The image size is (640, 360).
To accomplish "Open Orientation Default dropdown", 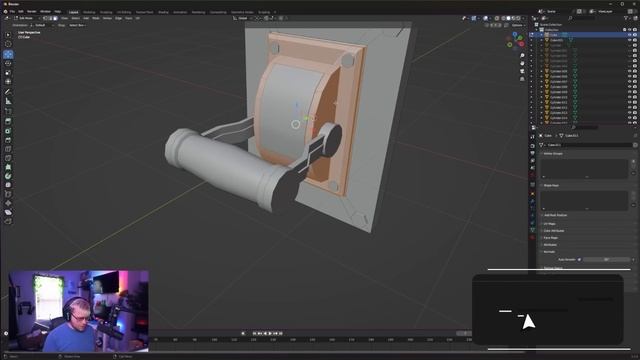I will coord(41,25).
